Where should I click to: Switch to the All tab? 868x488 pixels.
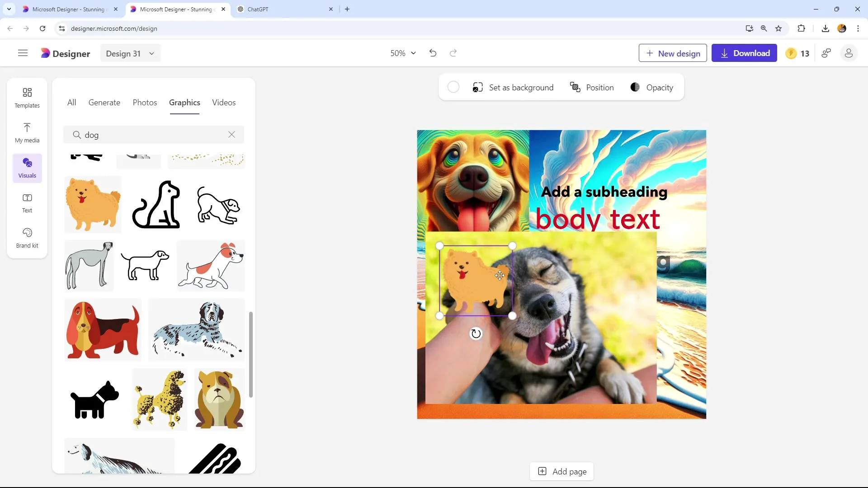71,103
